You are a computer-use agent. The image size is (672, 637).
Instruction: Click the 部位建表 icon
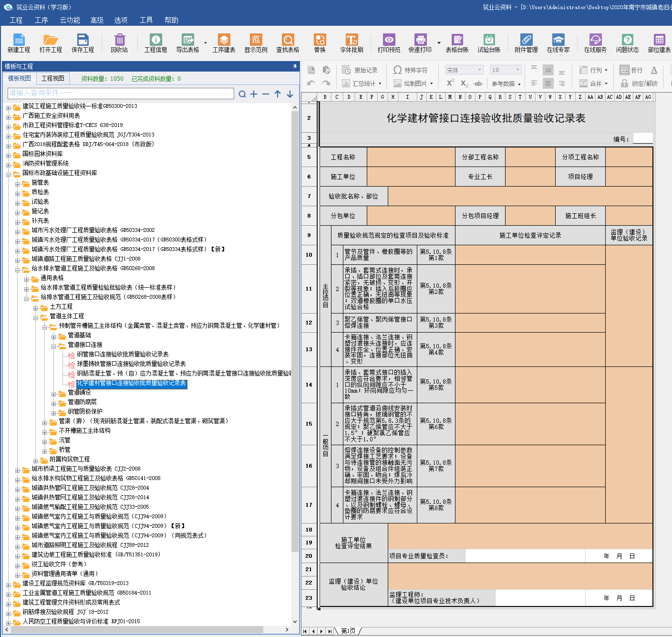[x=660, y=43]
